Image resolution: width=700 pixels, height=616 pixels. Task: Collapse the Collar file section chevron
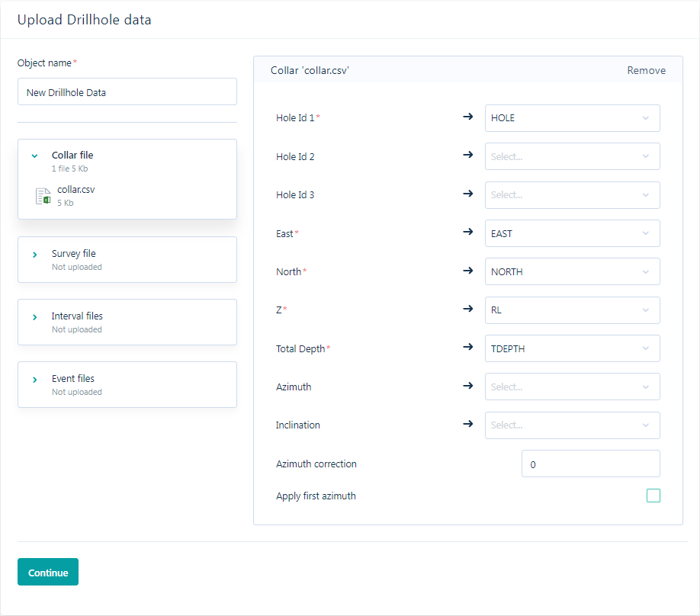34,156
